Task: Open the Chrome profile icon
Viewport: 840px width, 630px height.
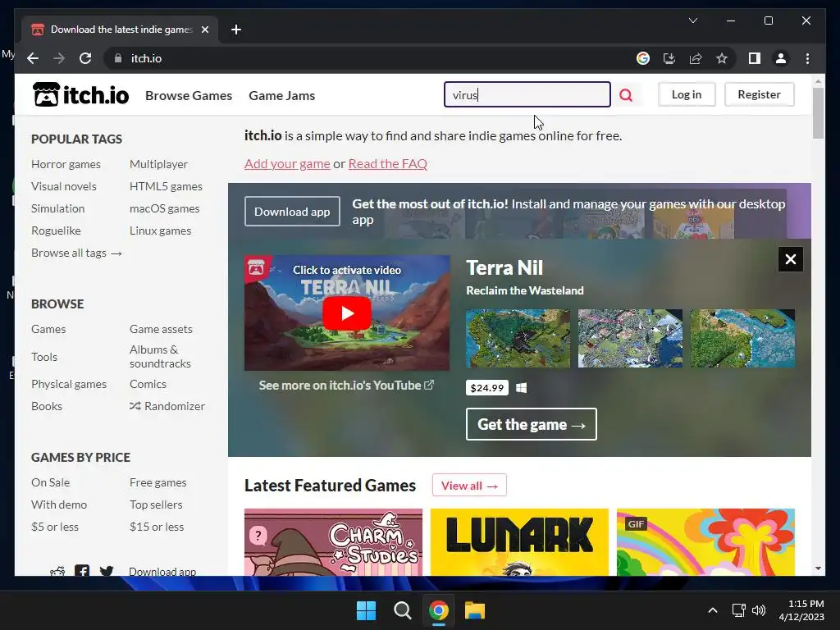Action: 781,58
